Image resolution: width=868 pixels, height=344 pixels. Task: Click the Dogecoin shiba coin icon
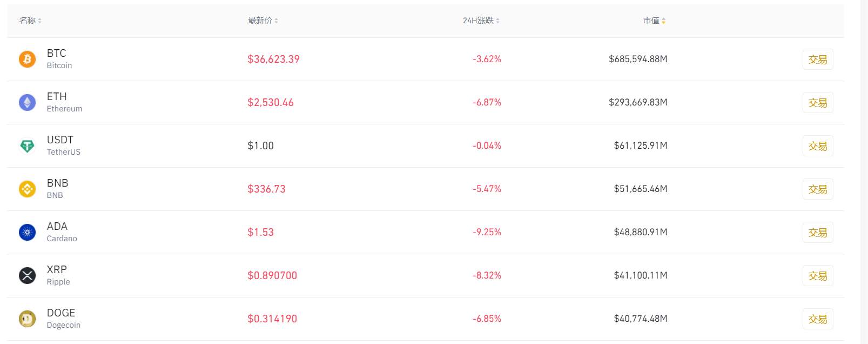[x=27, y=319]
